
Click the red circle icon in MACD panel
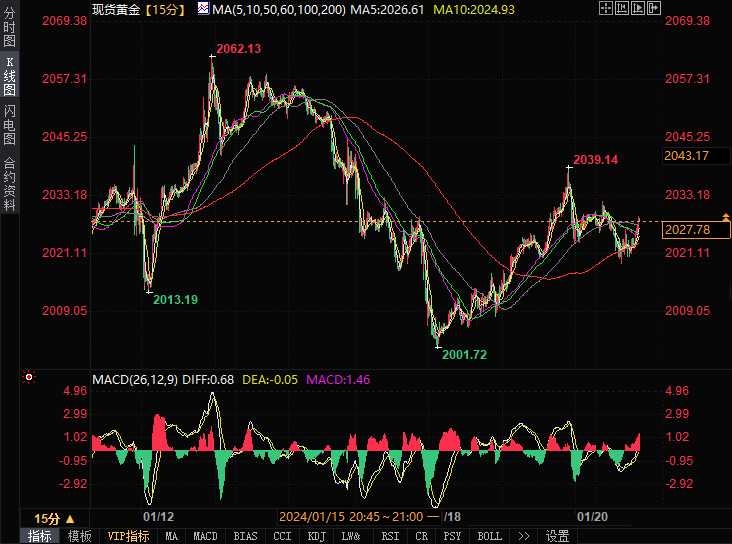(x=28, y=378)
